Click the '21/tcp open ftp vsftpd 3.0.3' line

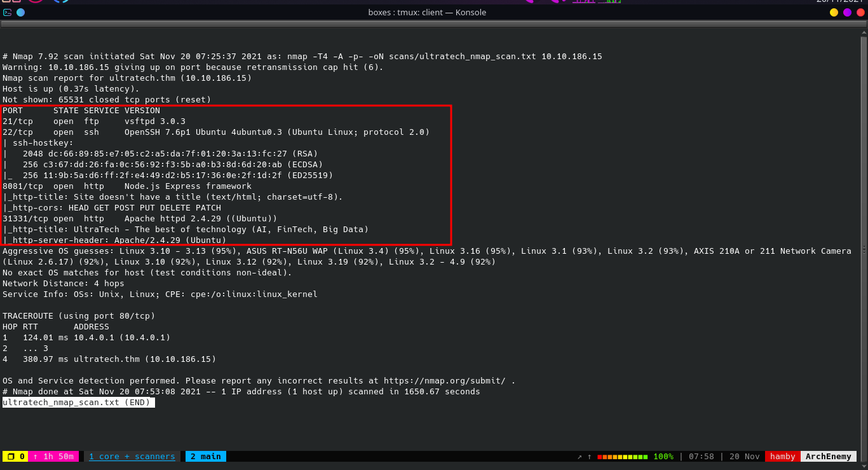[94, 121]
